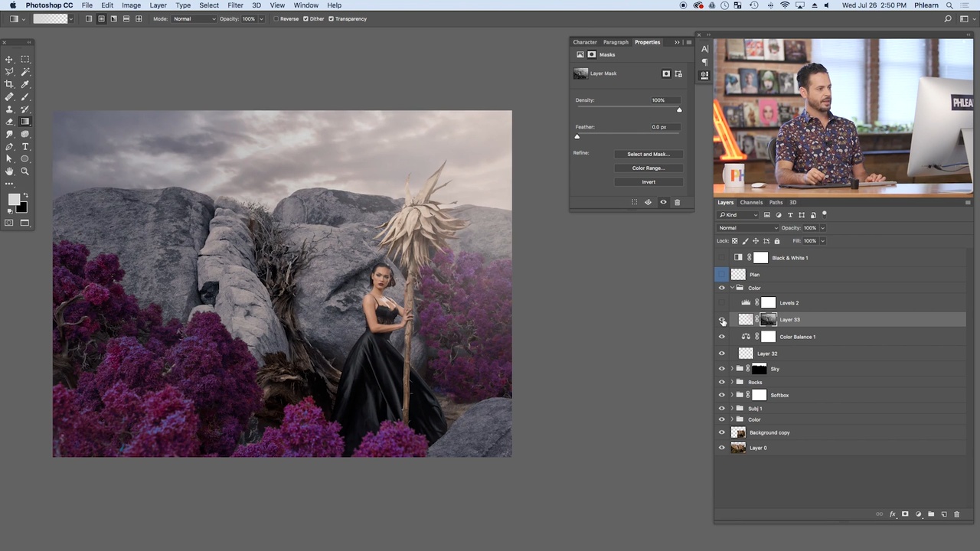Open the layer Fill slider dropdown
Image resolution: width=980 pixels, height=551 pixels.
(823, 241)
